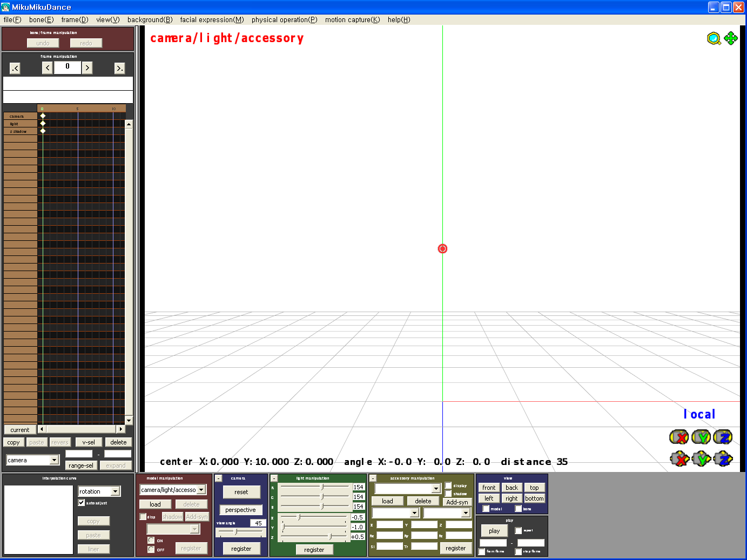Click the v-sel button

[89, 442]
